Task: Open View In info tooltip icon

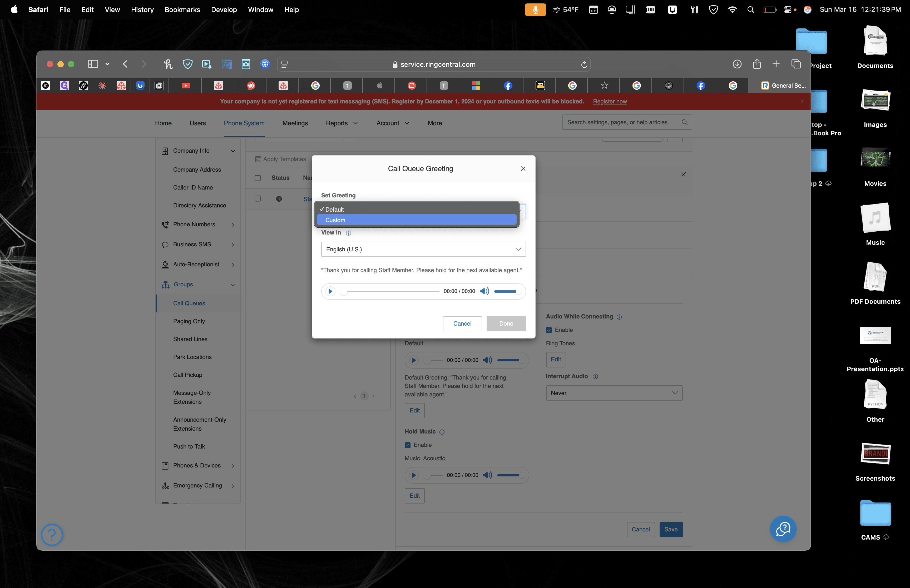Action: click(x=348, y=233)
